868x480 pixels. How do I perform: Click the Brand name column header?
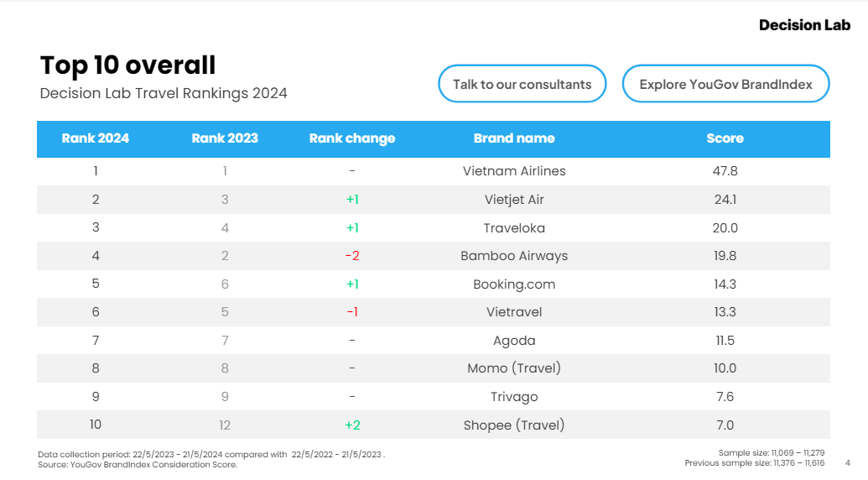pyautogui.click(x=514, y=138)
